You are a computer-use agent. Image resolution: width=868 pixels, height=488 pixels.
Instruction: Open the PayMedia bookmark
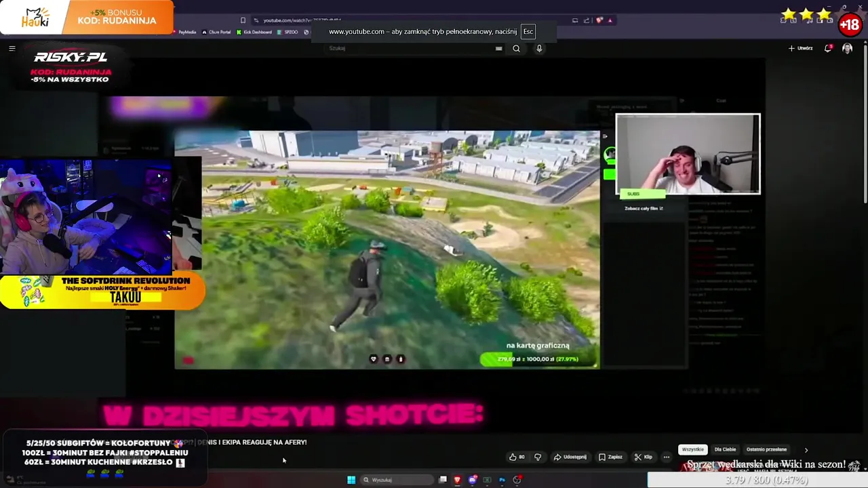point(184,32)
